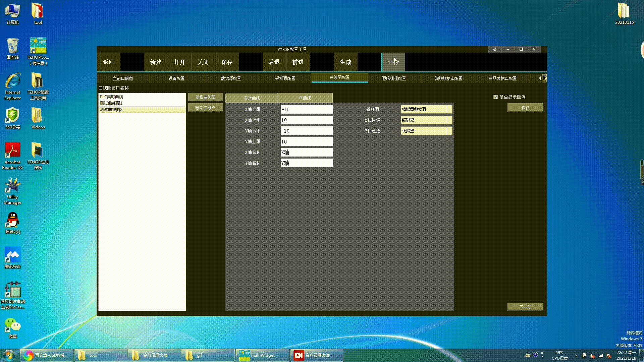Launch FZHOPCo... (硬件版) shortcut
This screenshot has height=362, width=644.
tap(38, 51)
